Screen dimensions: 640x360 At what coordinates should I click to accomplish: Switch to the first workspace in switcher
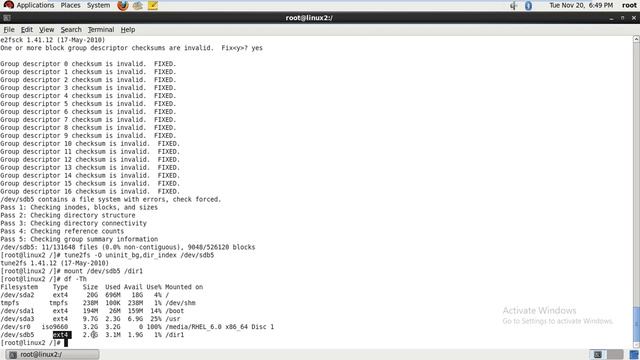598,354
